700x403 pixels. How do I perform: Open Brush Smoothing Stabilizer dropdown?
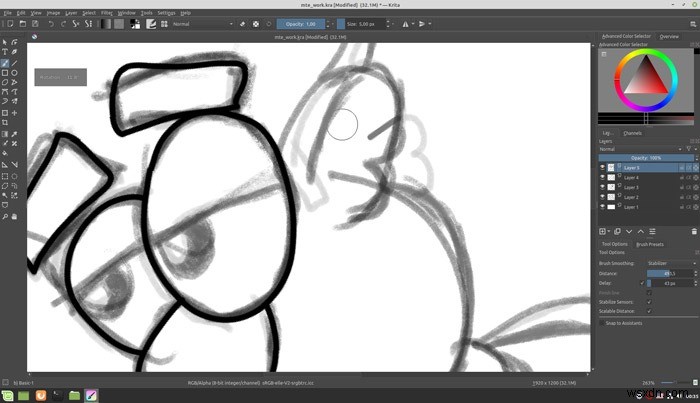[x=671, y=263]
